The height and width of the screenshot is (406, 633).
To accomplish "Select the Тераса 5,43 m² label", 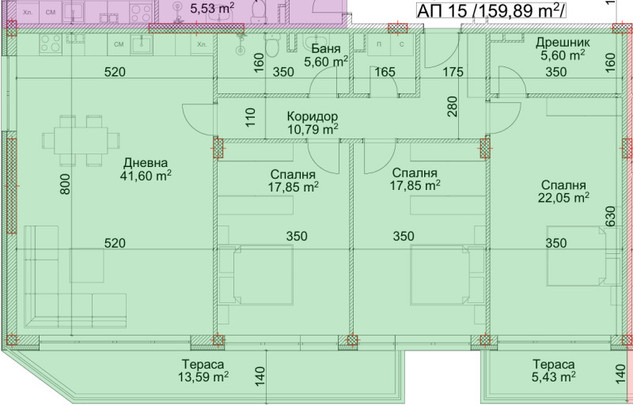I will 553,369.
